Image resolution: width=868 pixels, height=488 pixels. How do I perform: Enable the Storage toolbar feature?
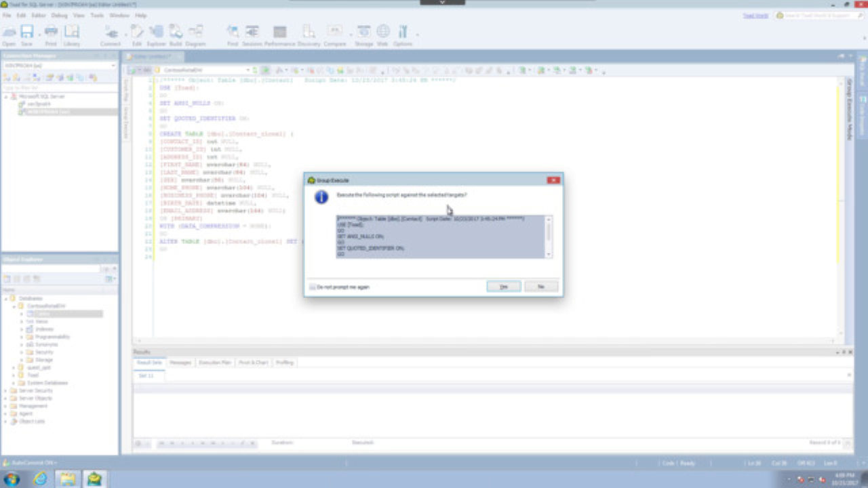pos(364,32)
